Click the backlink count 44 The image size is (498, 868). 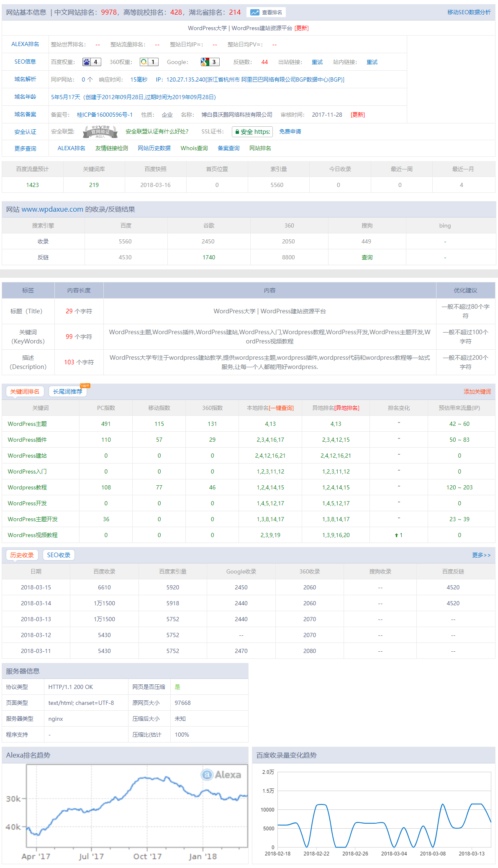point(264,62)
